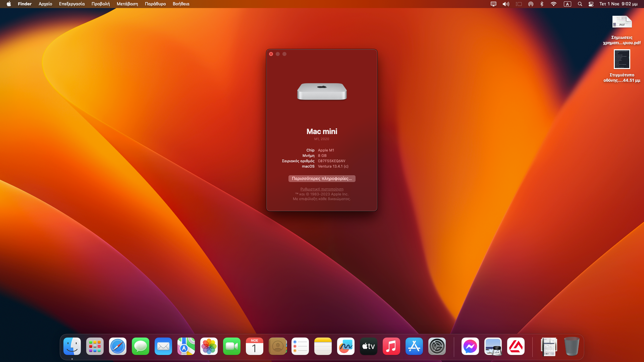The width and height of the screenshot is (644, 362).
Task: Open Calendar showing ΝΟΕ 1
Action: point(255,346)
